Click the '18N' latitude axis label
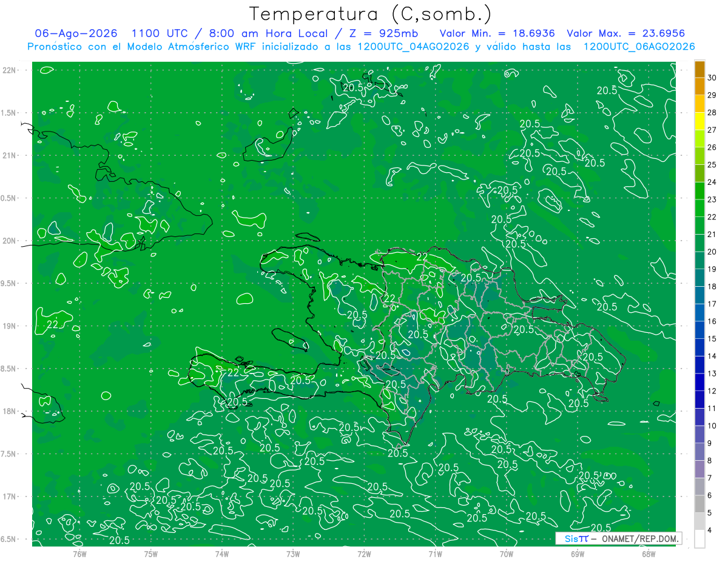The height and width of the screenshot is (562, 728). pos(10,411)
